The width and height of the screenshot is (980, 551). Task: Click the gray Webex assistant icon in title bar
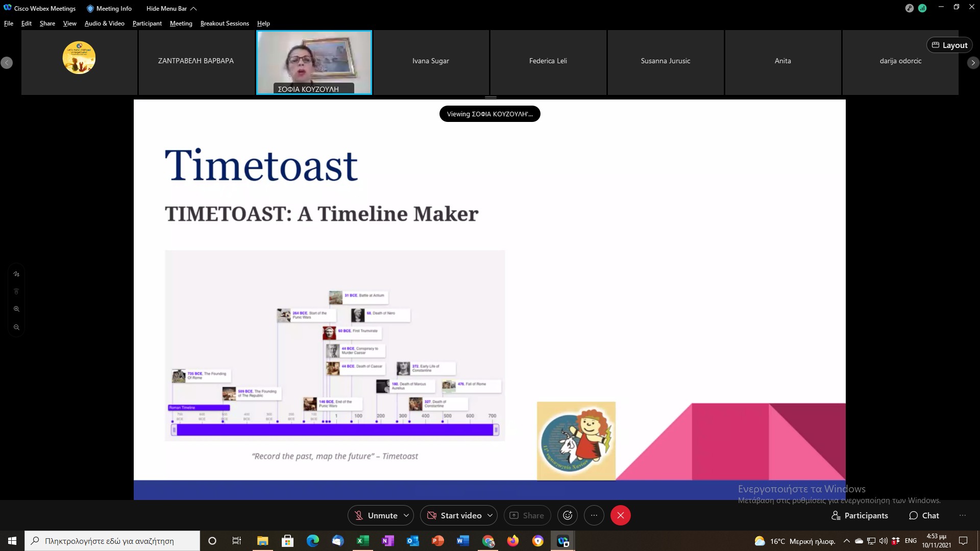click(x=910, y=8)
